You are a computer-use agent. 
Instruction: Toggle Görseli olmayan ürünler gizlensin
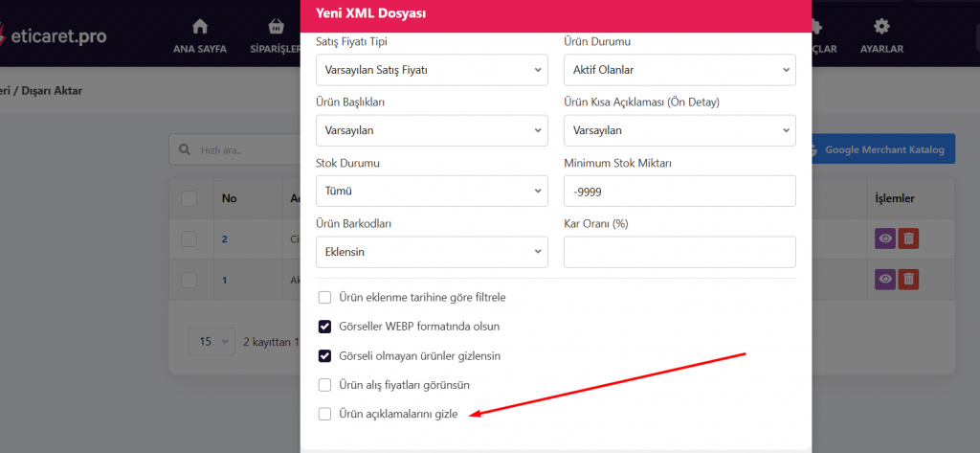pos(325,355)
